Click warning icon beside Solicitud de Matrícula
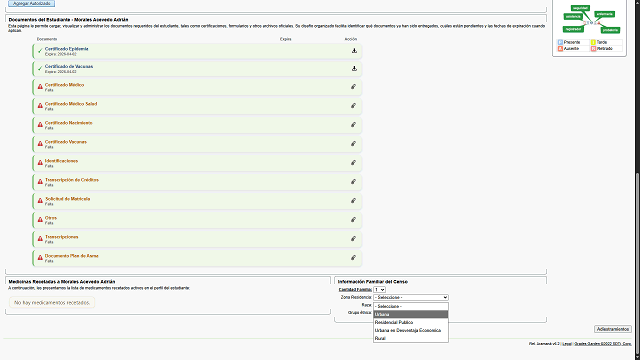 point(40,200)
